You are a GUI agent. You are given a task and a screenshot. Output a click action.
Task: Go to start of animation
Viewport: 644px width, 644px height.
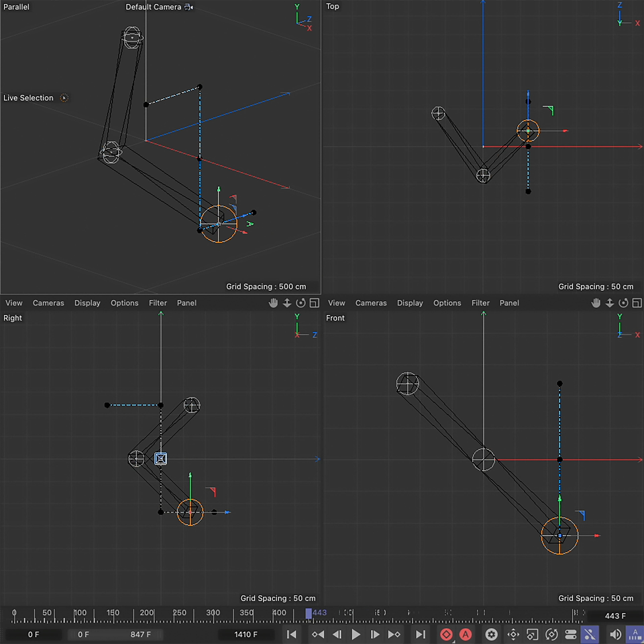tap(292, 634)
